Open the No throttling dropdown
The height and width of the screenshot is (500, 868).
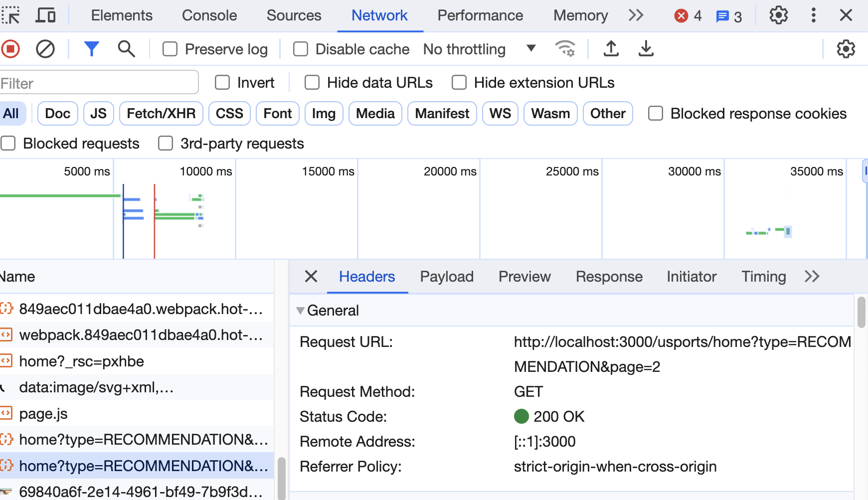coord(479,49)
